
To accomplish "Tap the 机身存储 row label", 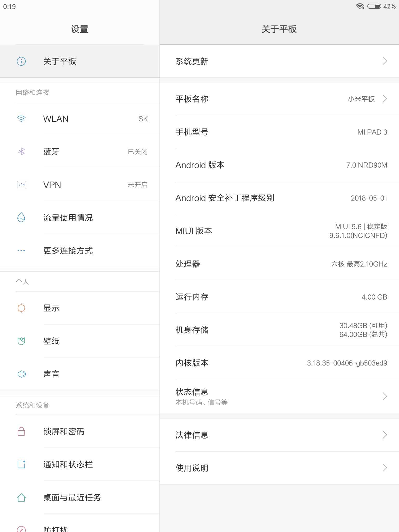I will [192, 330].
